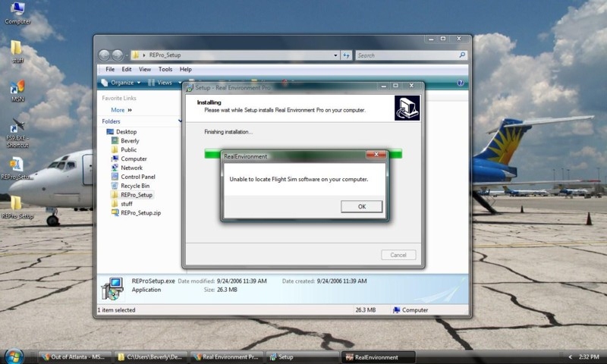Close the RealEnvironment error dialog
607x364 pixels.
point(376,155)
